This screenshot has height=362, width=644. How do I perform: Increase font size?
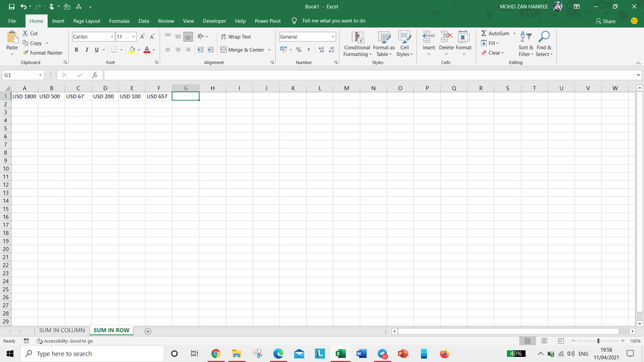coord(142,37)
